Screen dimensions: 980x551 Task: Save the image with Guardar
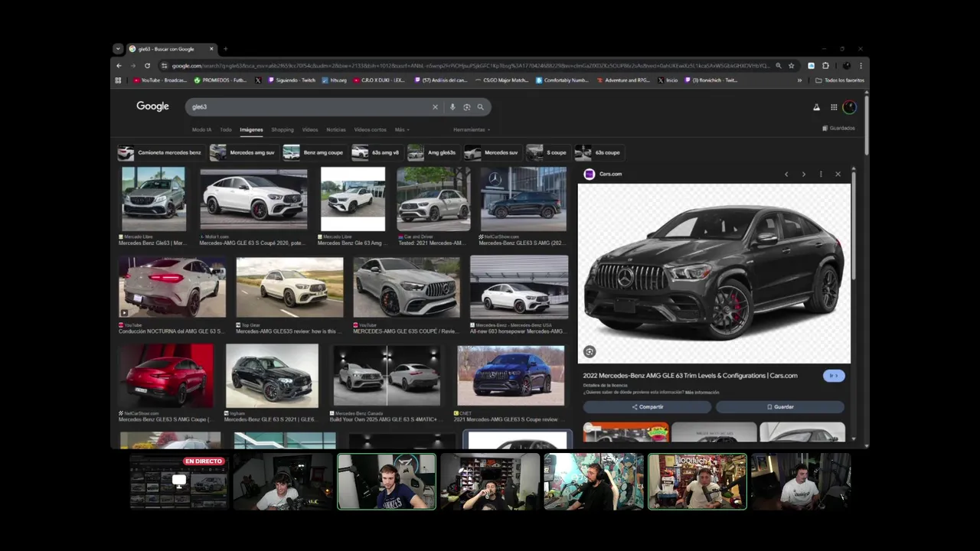pyautogui.click(x=780, y=407)
